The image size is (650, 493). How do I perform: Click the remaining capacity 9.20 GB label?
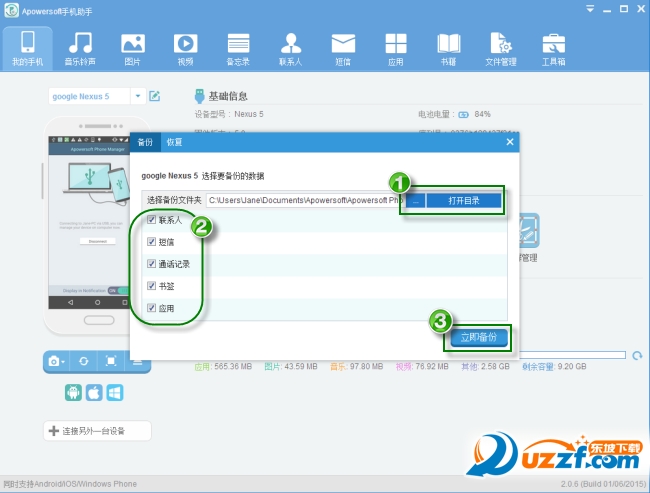coord(554,367)
